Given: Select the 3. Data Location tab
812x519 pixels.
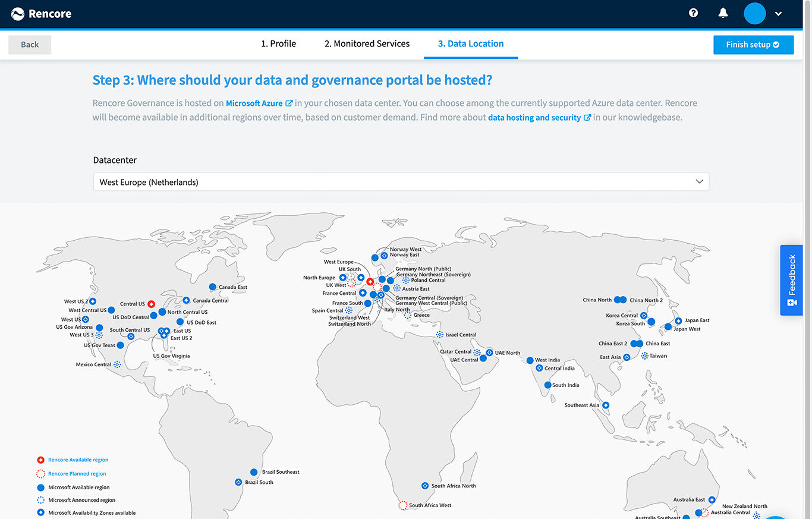Looking at the screenshot, I should 471,43.
